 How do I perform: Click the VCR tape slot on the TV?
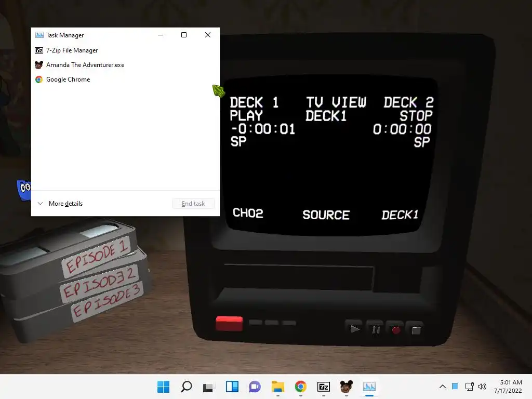tap(299, 277)
